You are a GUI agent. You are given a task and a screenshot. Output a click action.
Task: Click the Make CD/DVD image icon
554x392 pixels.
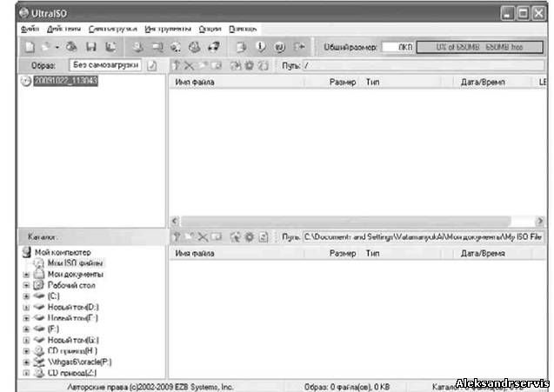138,47
